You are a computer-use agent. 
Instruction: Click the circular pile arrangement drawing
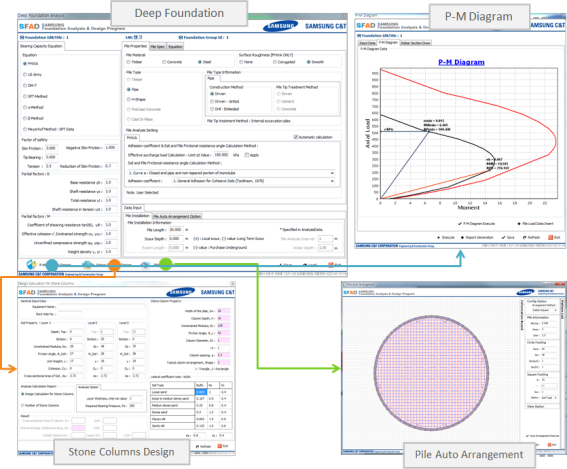[x=431, y=373]
